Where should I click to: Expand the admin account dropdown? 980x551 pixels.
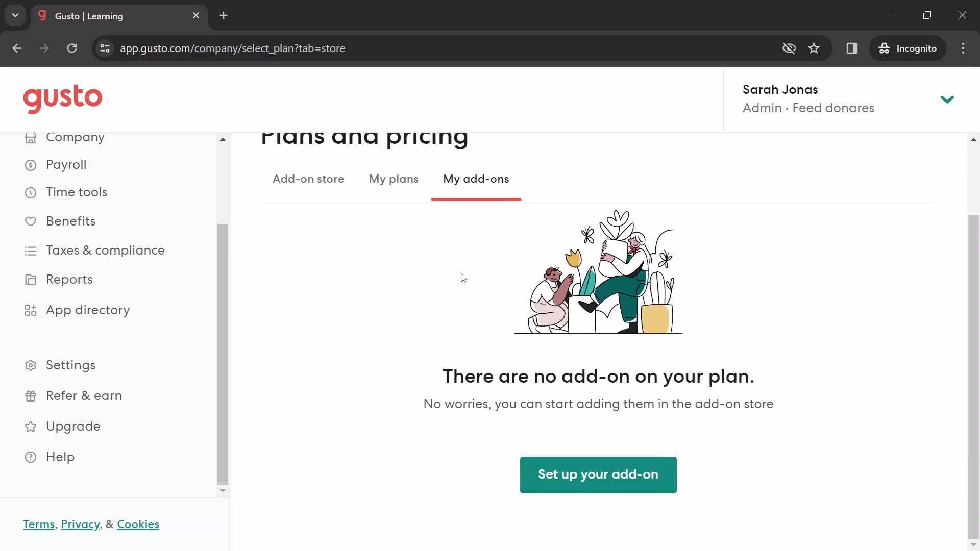pyautogui.click(x=947, y=99)
